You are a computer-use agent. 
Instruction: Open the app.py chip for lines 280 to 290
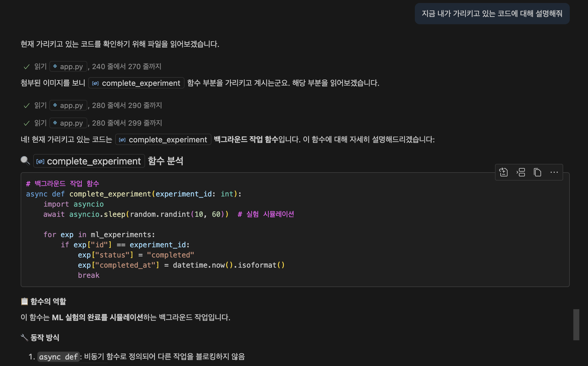pos(68,105)
